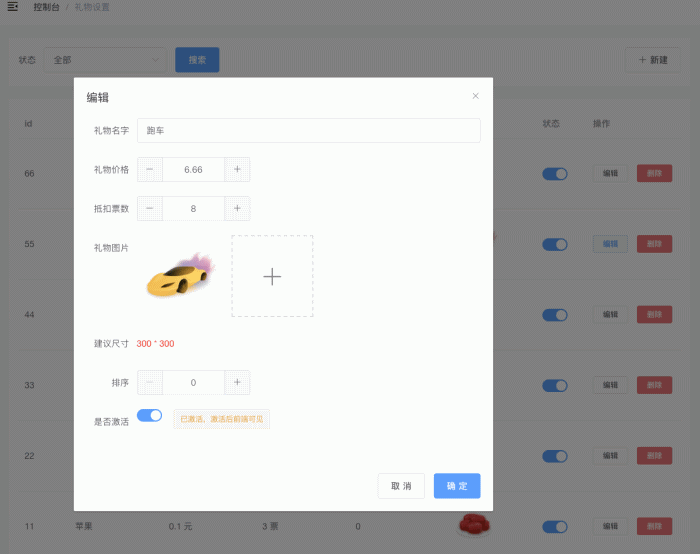700x554 pixels.
Task: Toggle status switch for row id 11
Action: pos(555,527)
